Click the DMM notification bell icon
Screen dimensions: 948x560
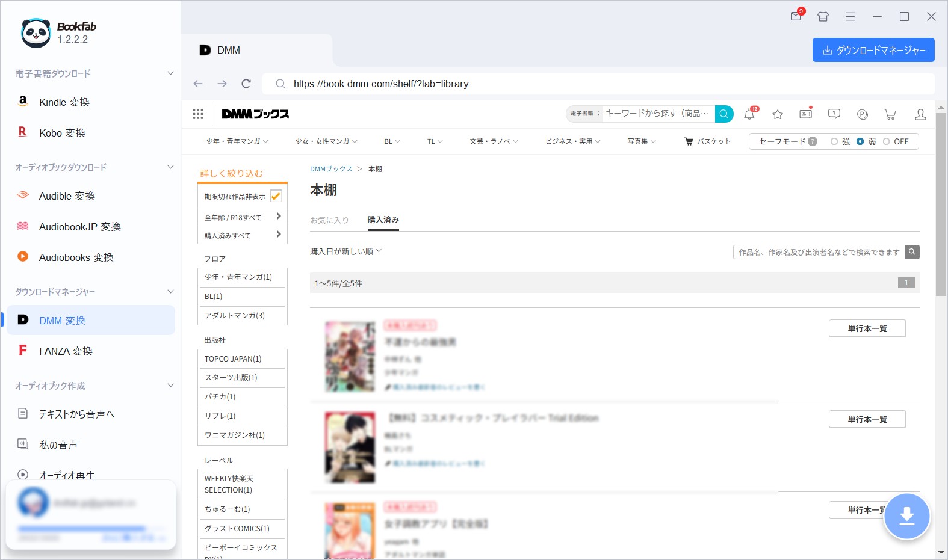749,114
